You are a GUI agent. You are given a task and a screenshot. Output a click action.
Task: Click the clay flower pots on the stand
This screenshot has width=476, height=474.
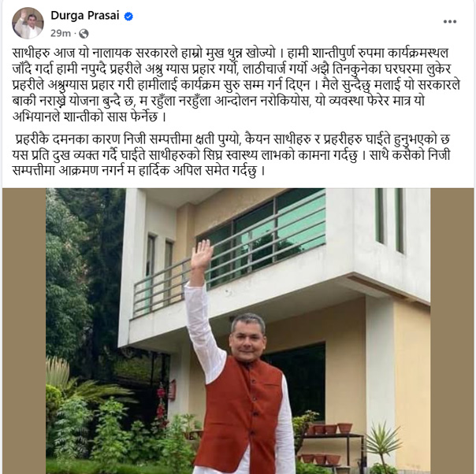coord(330,429)
